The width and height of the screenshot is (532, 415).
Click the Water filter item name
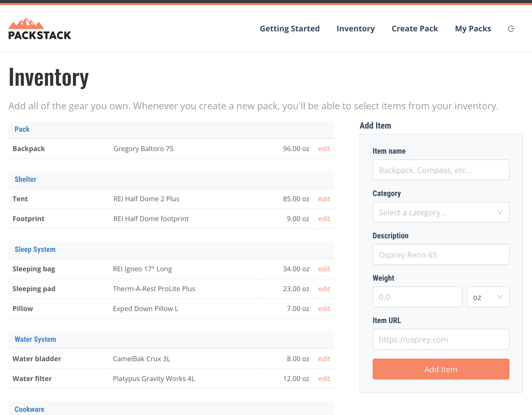tap(32, 379)
